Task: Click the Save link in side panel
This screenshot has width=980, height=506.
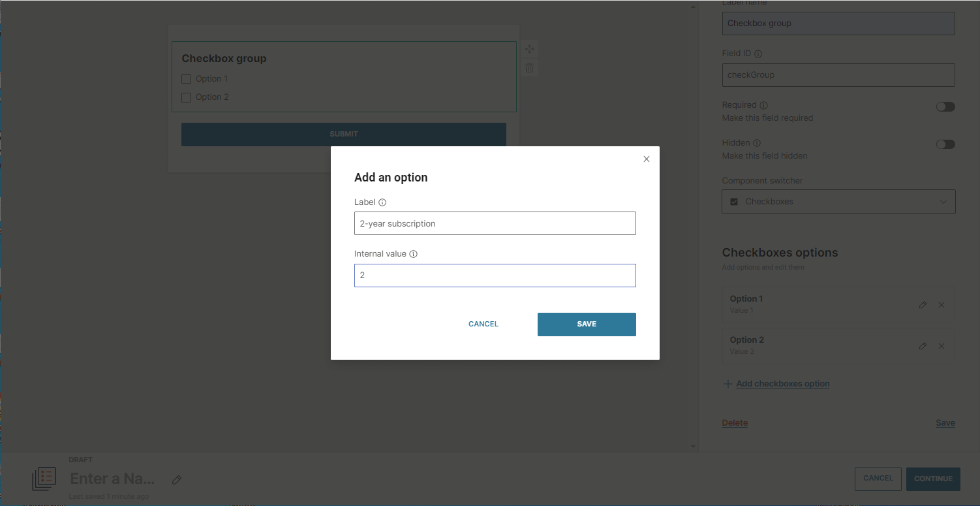Action: (945, 423)
